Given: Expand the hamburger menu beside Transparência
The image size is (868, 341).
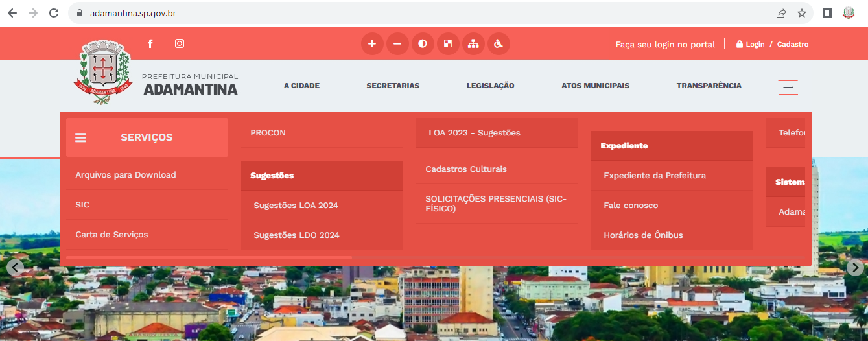Looking at the screenshot, I should tap(788, 87).
